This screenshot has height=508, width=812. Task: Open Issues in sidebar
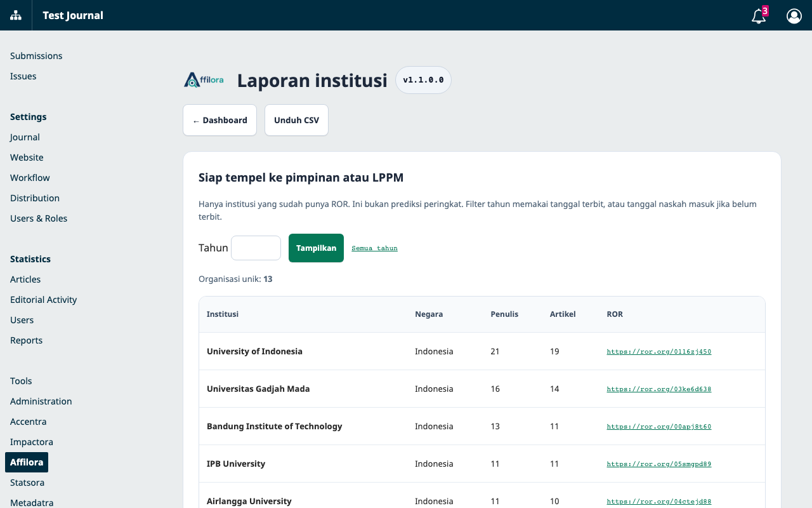23,76
